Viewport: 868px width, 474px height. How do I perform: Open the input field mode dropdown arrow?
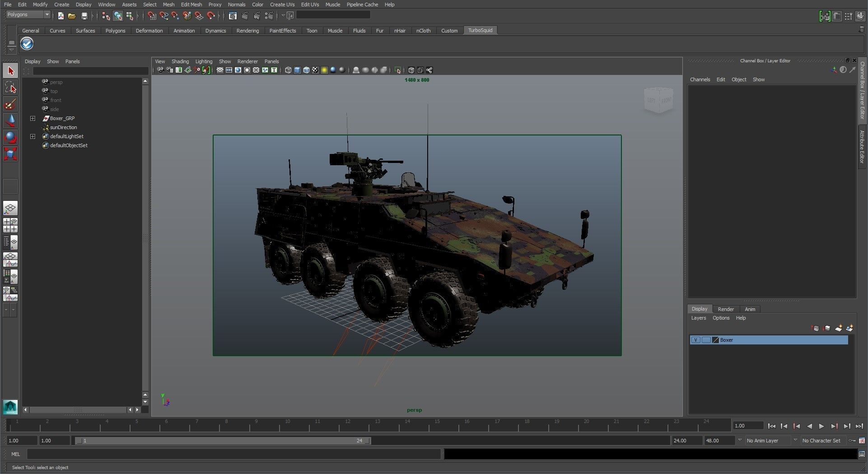click(283, 16)
